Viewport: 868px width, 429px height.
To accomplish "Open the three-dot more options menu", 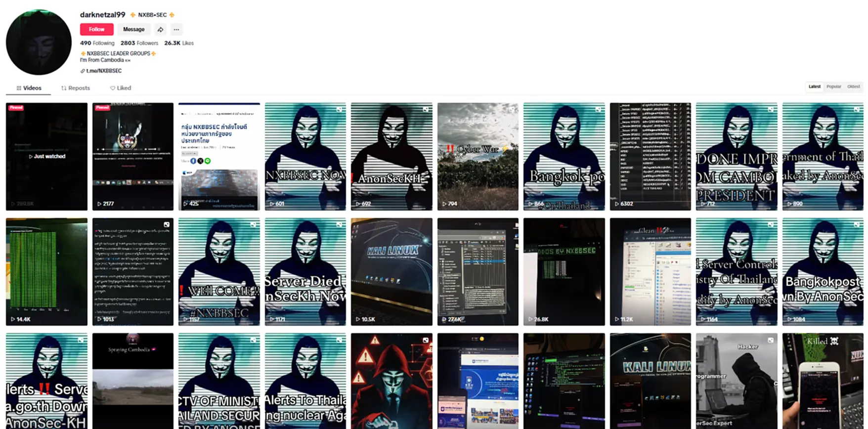I will (176, 30).
